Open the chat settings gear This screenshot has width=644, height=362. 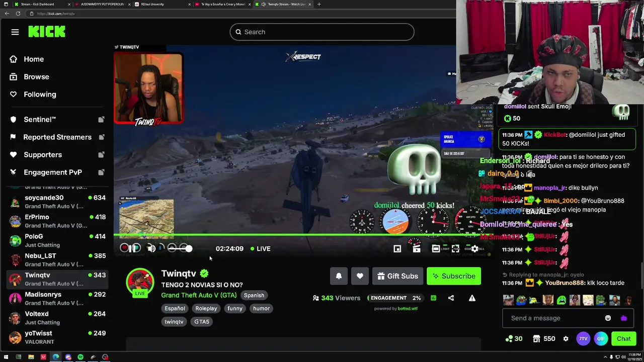point(566,339)
